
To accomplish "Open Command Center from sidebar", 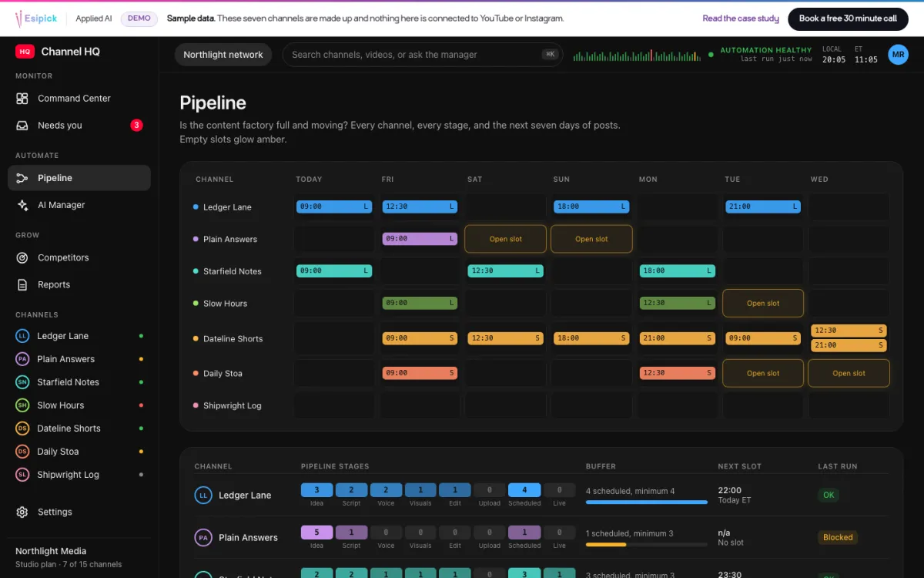I will 79,99.
